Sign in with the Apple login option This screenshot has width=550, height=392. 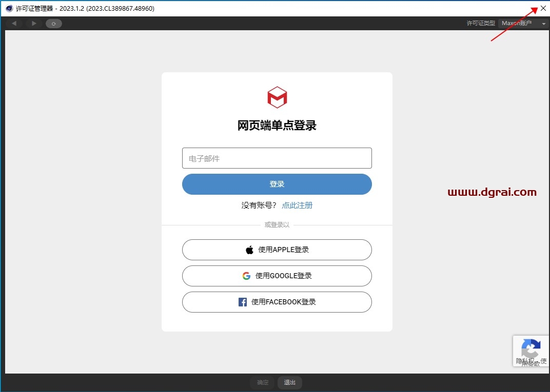click(x=277, y=250)
